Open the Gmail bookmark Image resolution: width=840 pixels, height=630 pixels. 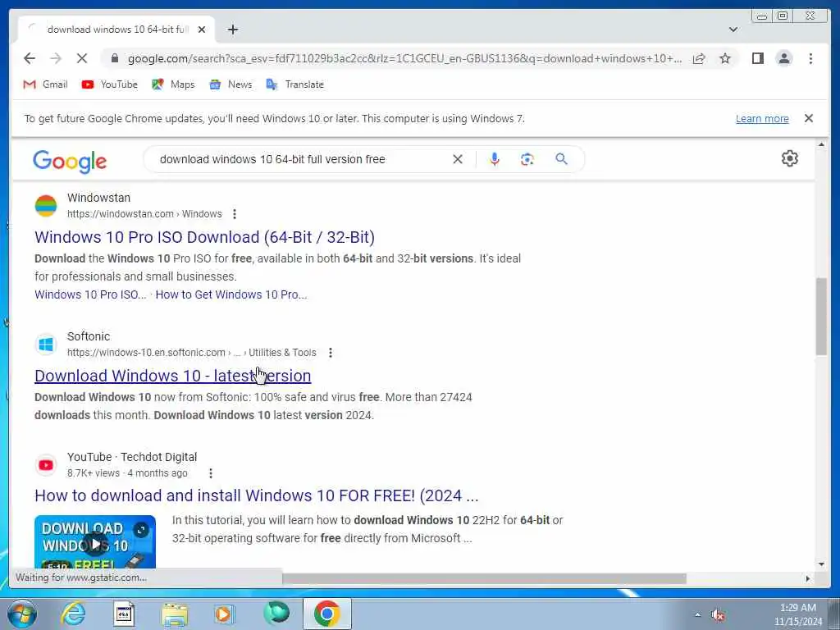pyautogui.click(x=46, y=84)
